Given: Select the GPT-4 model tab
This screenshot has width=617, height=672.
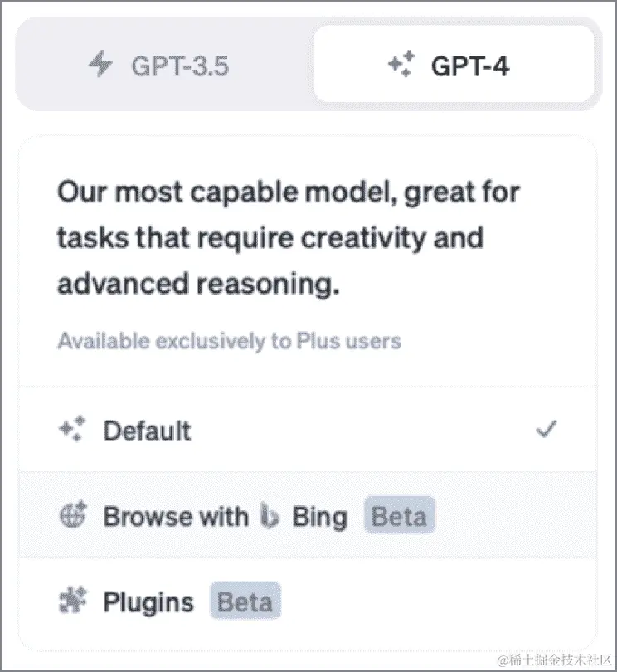Looking at the screenshot, I should pyautogui.click(x=454, y=64).
